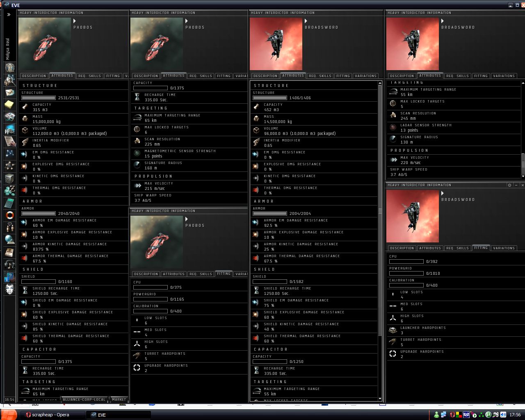Open the star Map icon in sidebar

[10, 154]
